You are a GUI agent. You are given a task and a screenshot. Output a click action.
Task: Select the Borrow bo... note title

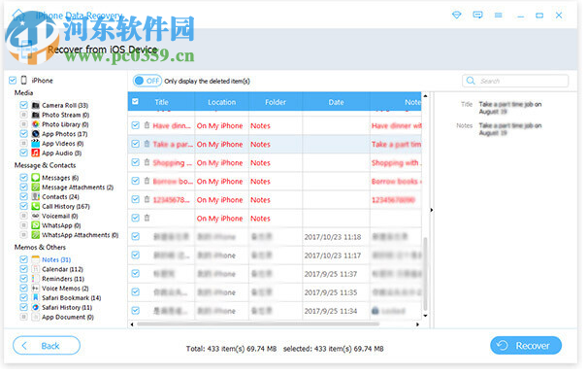coord(174,183)
